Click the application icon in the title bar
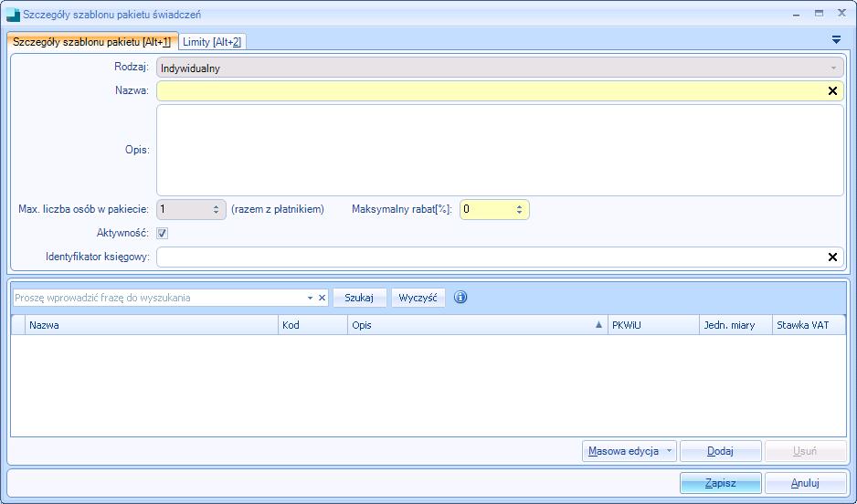The height and width of the screenshot is (504, 857). pos(13,15)
